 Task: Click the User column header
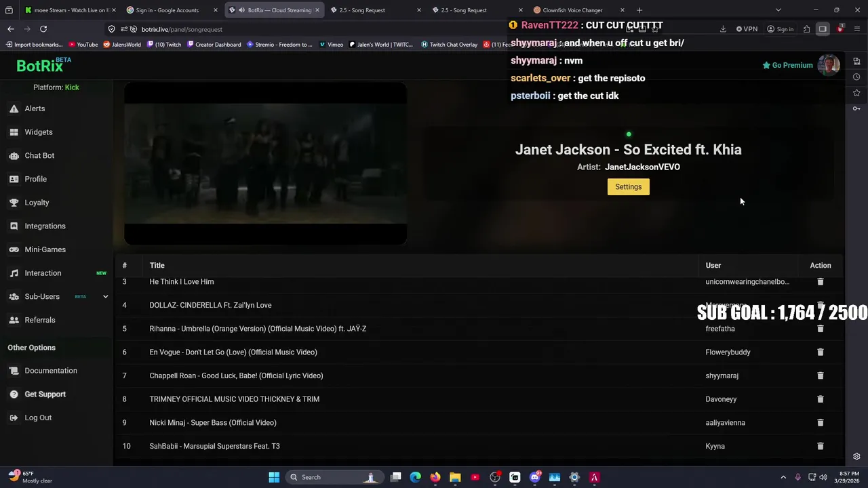(713, 266)
